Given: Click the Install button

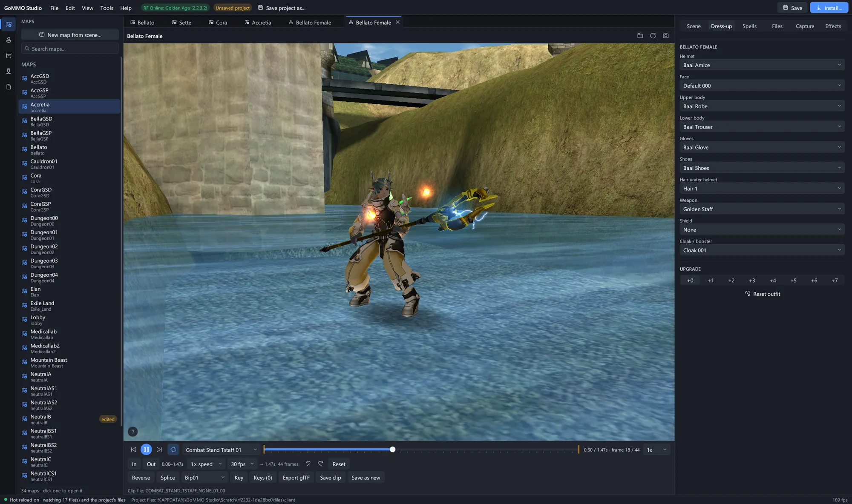Looking at the screenshot, I should [829, 8].
